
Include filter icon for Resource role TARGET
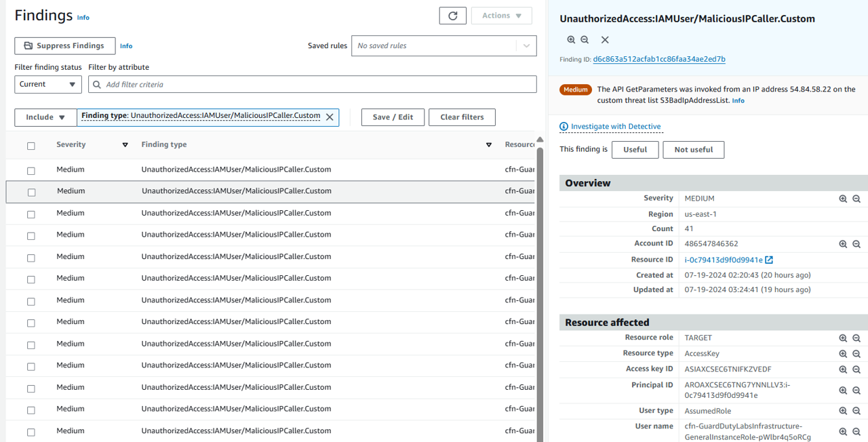(x=843, y=338)
